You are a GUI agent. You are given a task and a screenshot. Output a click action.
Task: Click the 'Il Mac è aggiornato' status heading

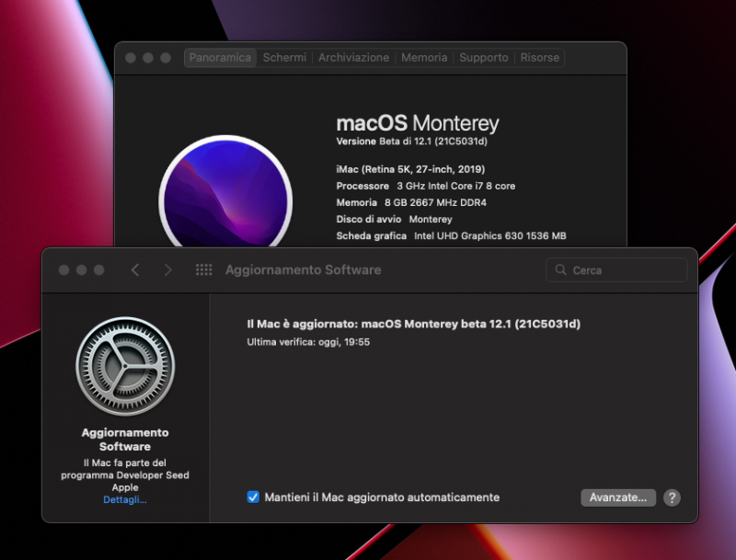[x=413, y=324]
